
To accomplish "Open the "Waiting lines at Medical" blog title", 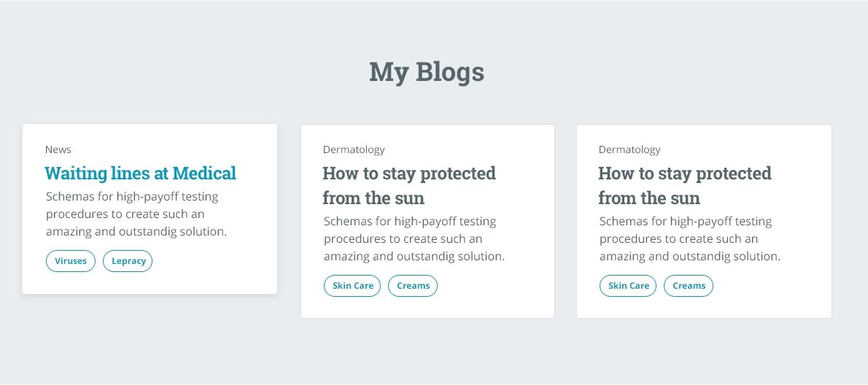I will coord(141,173).
